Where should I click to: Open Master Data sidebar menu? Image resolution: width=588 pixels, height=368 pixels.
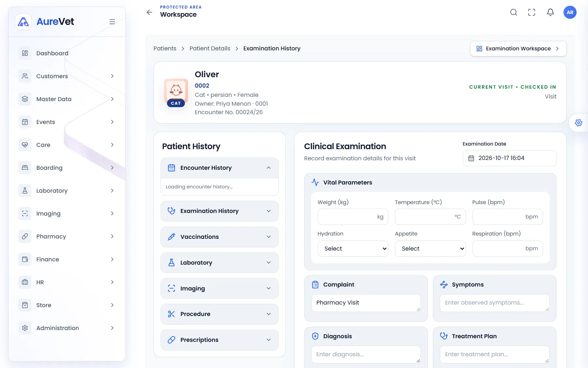pyautogui.click(x=67, y=99)
